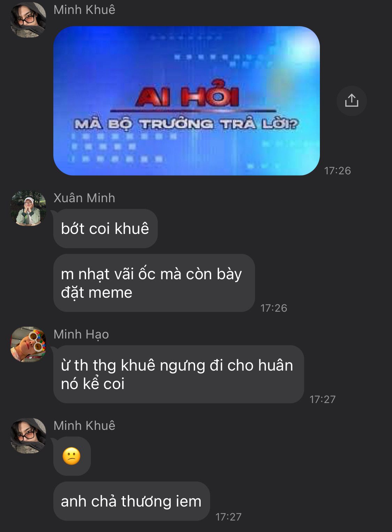Tap the 'MÀ BỘ TRƯỞNG TRẢ LỜI?' caption in the image
Image resolution: width=392 pixels, height=532 pixels.
pyautogui.click(x=186, y=124)
